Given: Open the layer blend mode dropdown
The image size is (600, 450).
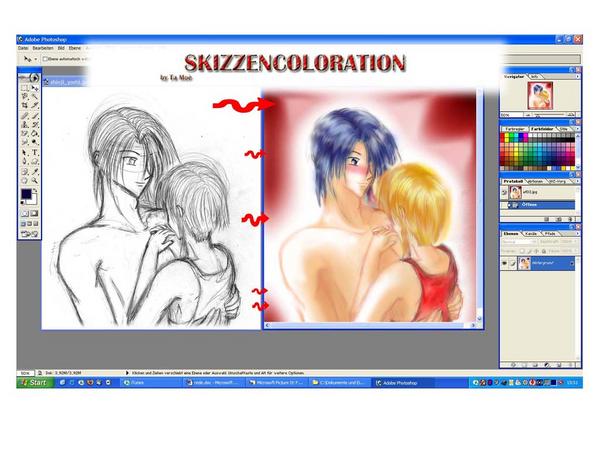Looking at the screenshot, I should 519,242.
